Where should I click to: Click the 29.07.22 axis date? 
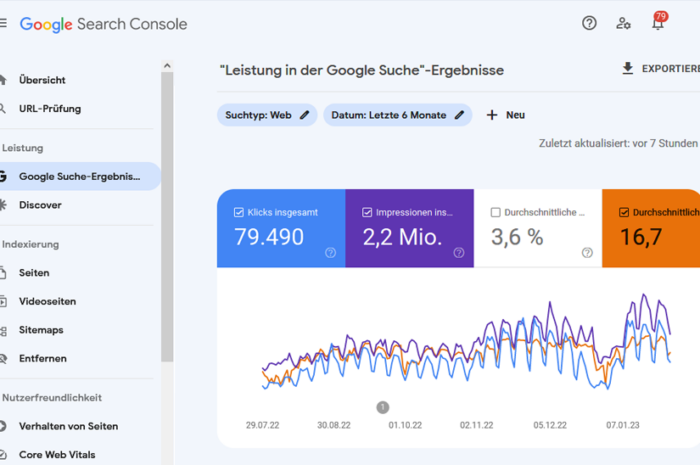[x=262, y=425]
